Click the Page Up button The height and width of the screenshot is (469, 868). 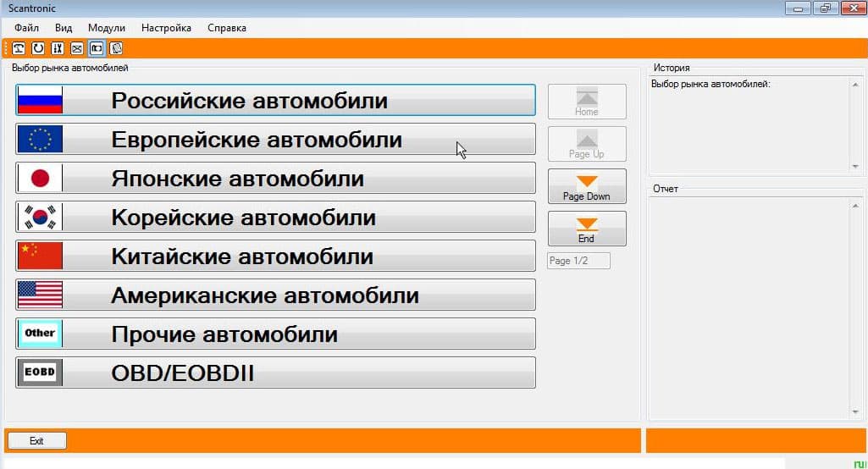point(587,144)
